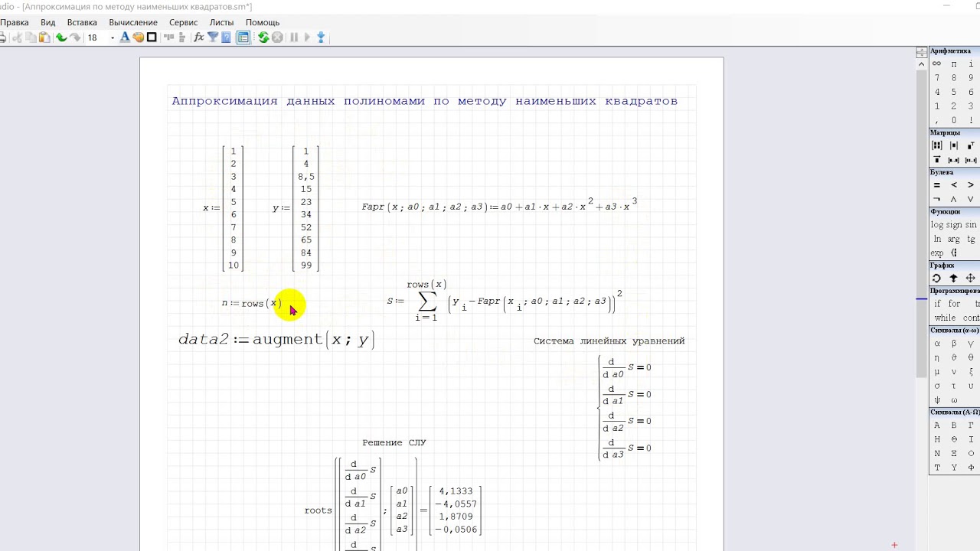Insert pi symbol from Арифметика panel
Image resolution: width=980 pixels, height=551 pixels.
954,64
